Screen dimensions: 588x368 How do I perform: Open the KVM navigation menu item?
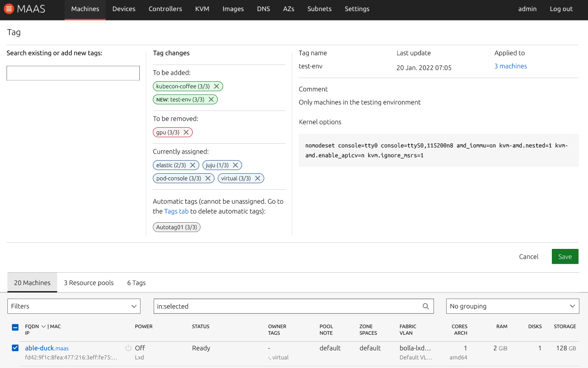(x=202, y=9)
